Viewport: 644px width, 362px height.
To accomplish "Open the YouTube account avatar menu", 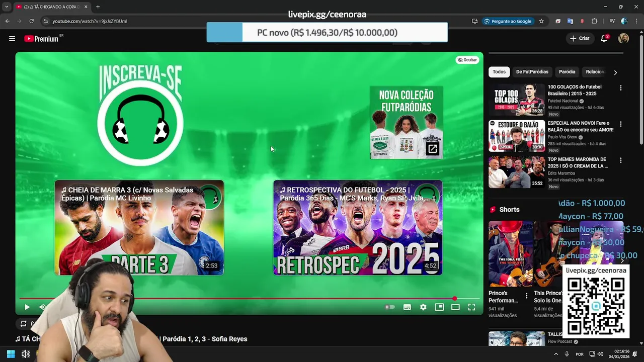I will click(623, 39).
